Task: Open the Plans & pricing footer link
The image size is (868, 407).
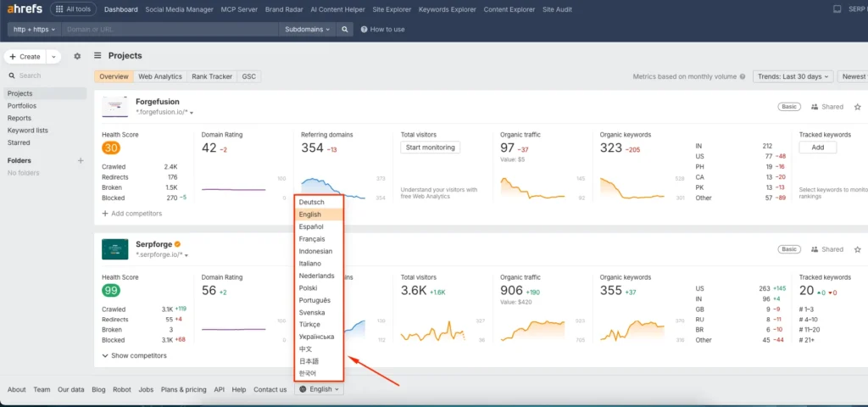Action: point(183,390)
